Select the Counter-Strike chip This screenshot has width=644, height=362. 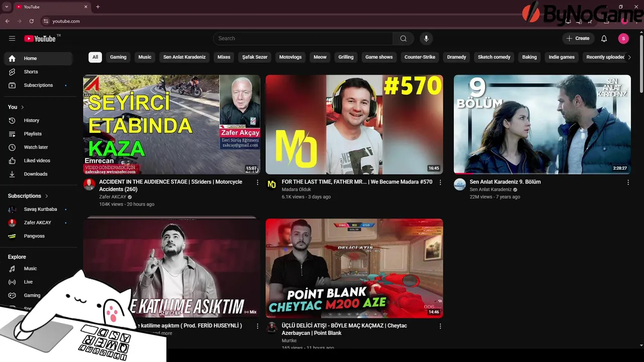[x=420, y=57]
